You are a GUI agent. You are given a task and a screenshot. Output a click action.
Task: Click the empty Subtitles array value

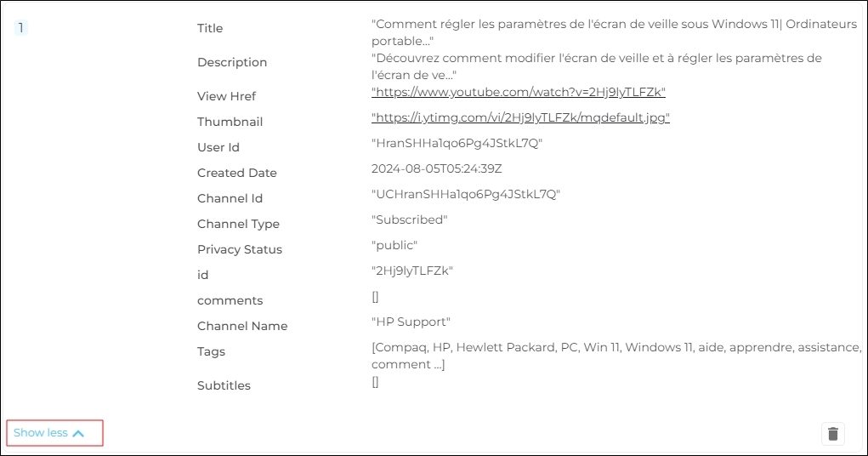[x=375, y=382]
